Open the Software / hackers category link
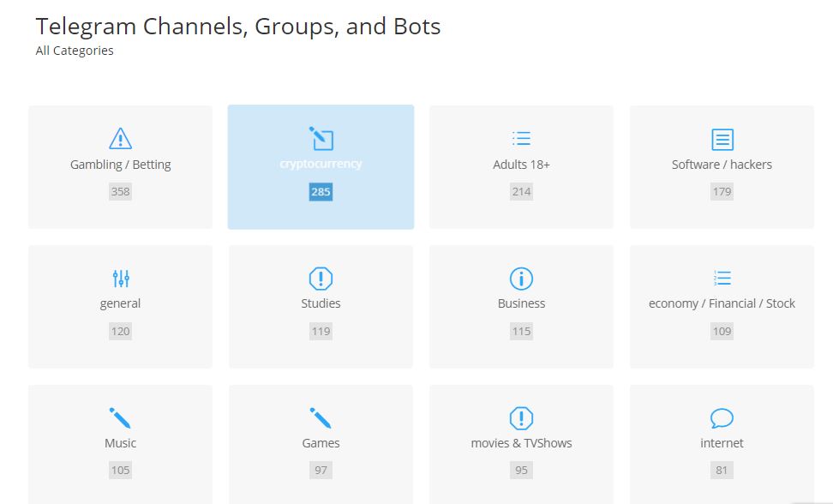833x504 pixels. 722,165
